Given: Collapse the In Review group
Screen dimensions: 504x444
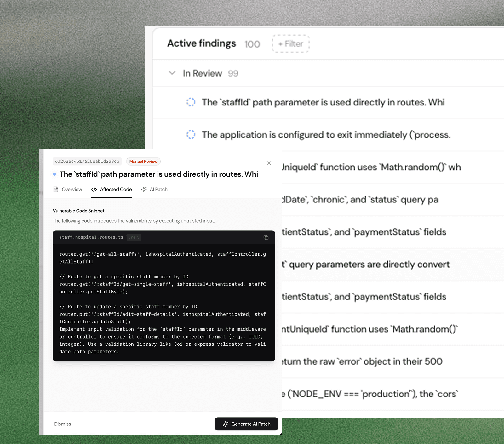Looking at the screenshot, I should (172, 73).
